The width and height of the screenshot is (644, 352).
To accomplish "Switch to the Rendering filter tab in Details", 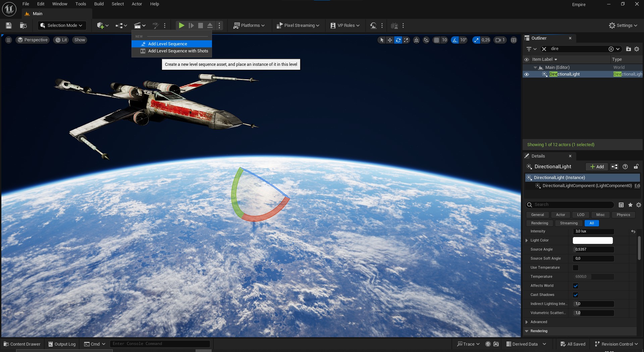I will tap(540, 223).
